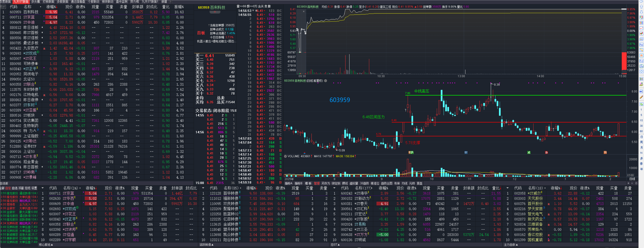This screenshot has height=248, width=644.
Task: Switch to the 多头鹰 layout tab
Action: 35,2
